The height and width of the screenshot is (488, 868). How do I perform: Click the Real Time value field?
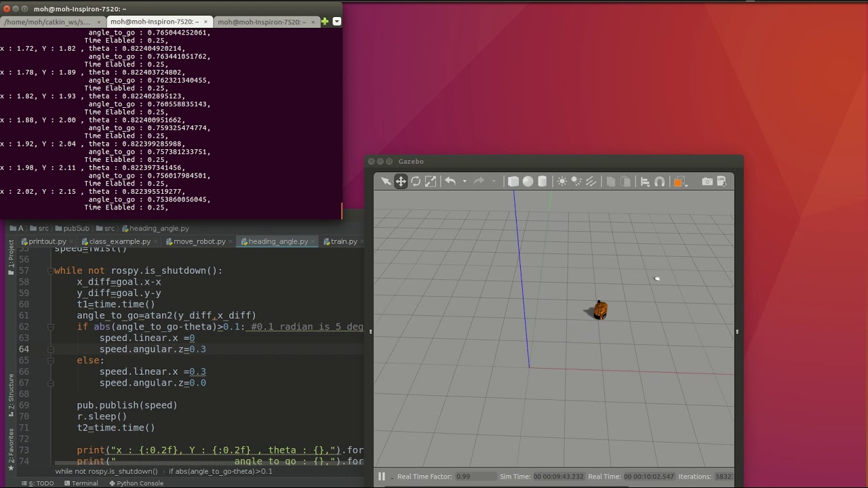click(x=650, y=476)
